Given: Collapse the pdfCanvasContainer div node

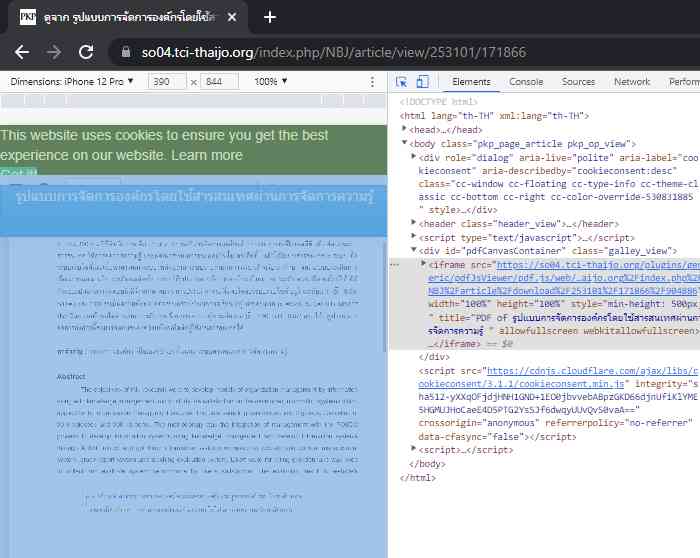Looking at the screenshot, I should (x=413, y=250).
